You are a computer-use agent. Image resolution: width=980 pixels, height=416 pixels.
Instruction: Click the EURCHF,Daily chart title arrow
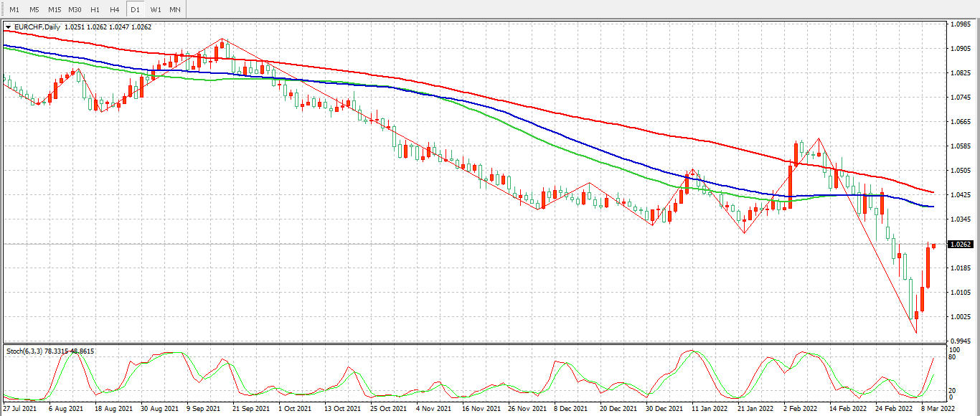click(8, 27)
